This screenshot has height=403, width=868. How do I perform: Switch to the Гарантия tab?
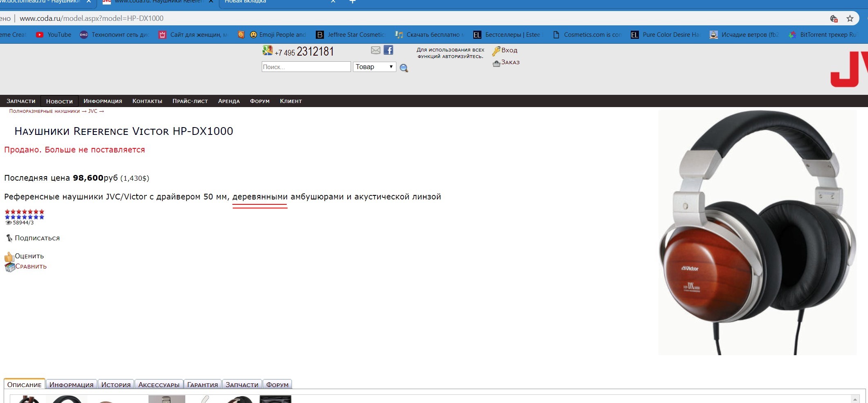(202, 385)
